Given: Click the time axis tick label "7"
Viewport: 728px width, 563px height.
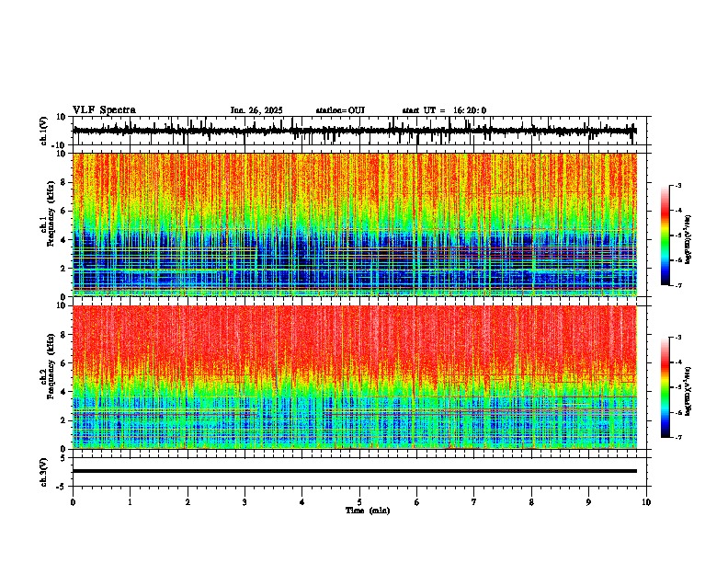Looking at the screenshot, I should pos(474,502).
